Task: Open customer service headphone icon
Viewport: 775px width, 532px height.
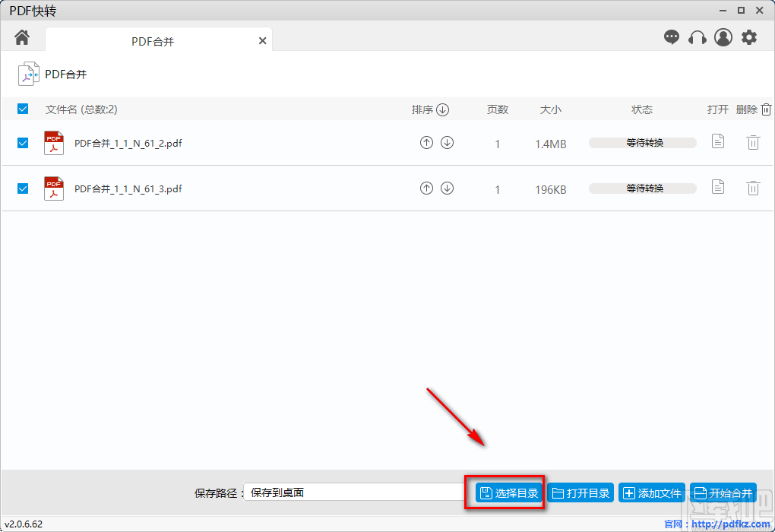Action: [697, 37]
